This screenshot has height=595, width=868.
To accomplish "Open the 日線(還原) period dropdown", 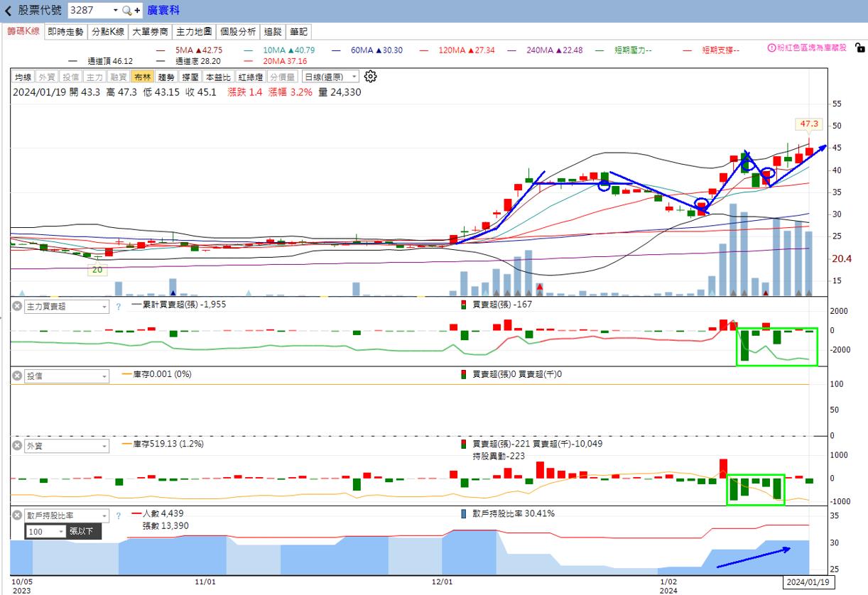I will pyautogui.click(x=330, y=77).
